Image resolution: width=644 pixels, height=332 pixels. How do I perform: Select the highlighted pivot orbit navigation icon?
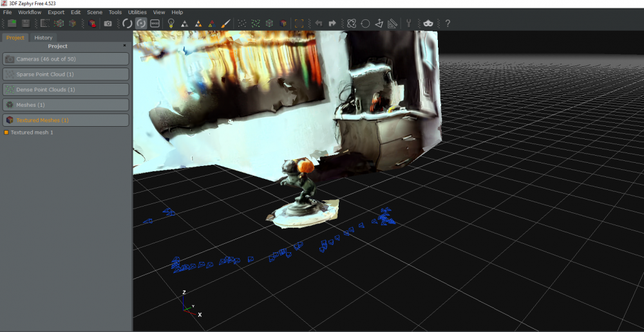pos(141,23)
